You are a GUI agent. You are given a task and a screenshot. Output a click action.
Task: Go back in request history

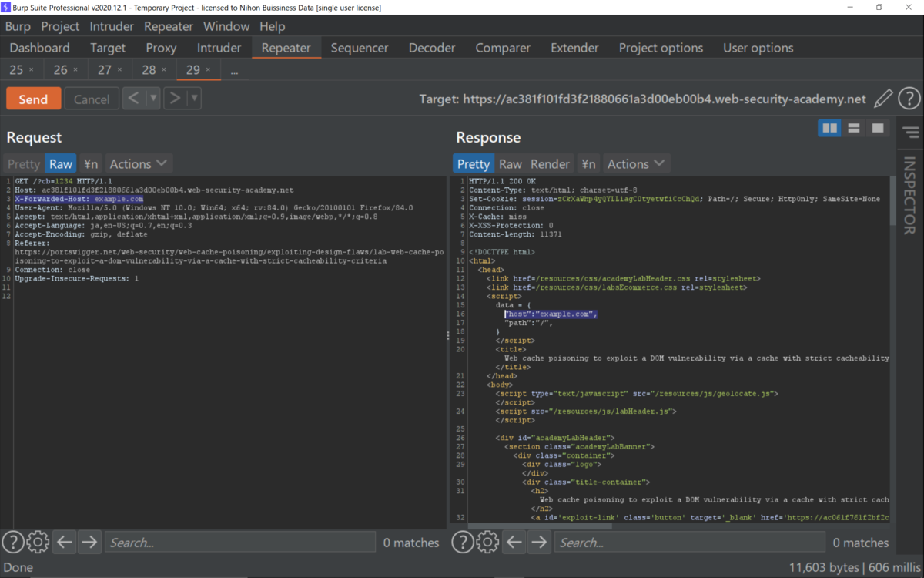click(133, 99)
